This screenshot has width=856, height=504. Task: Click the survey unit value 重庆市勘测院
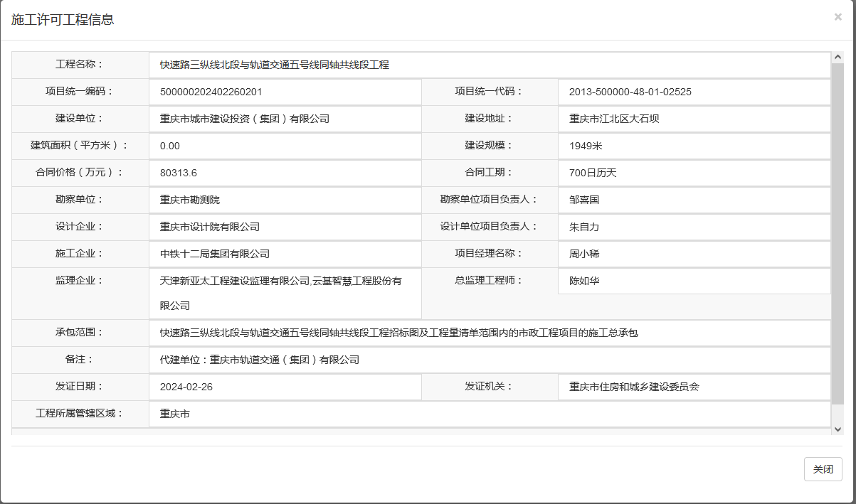click(x=190, y=200)
